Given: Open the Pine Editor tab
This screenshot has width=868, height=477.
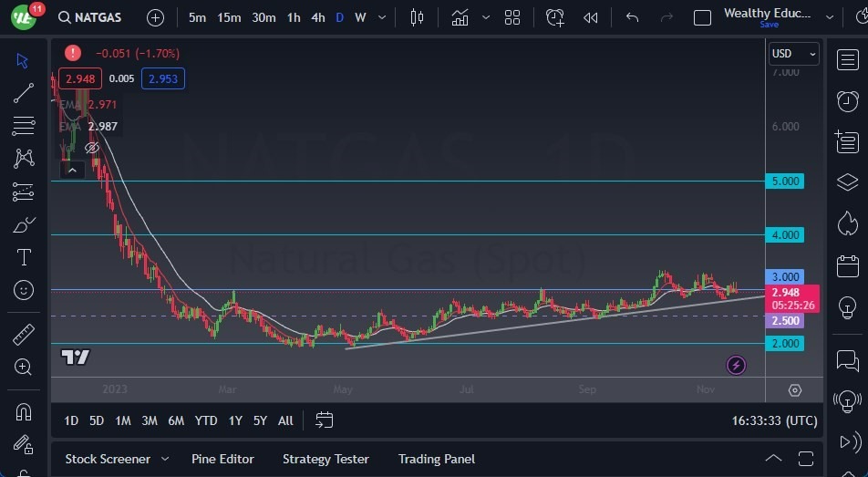Looking at the screenshot, I should 222,459.
